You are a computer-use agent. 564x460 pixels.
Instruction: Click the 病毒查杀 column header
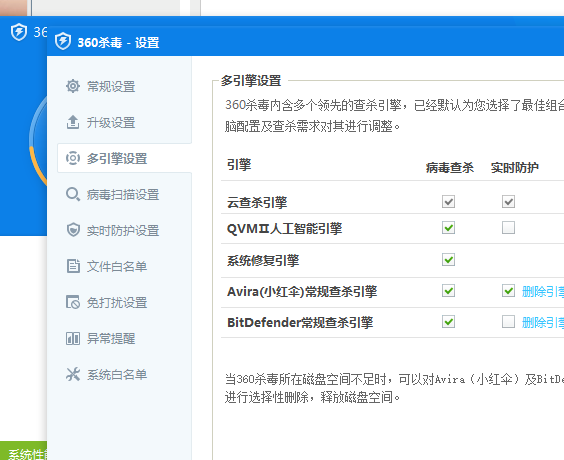450,168
